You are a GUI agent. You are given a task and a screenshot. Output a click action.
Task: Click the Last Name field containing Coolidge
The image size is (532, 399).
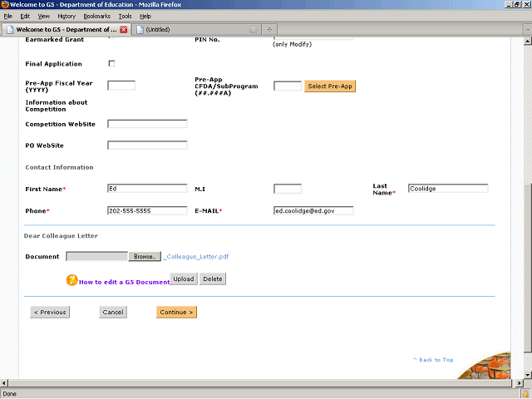(448, 189)
